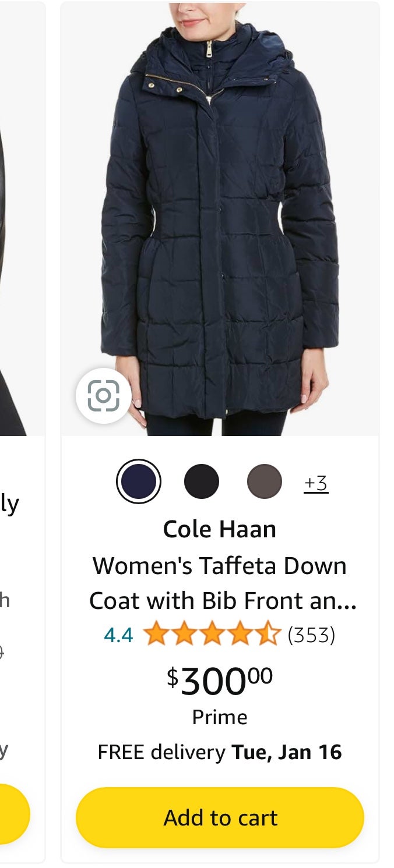Image resolution: width=394 pixels, height=868 pixels.
Task: Add the Cole Haan coat to cart
Action: (220, 817)
